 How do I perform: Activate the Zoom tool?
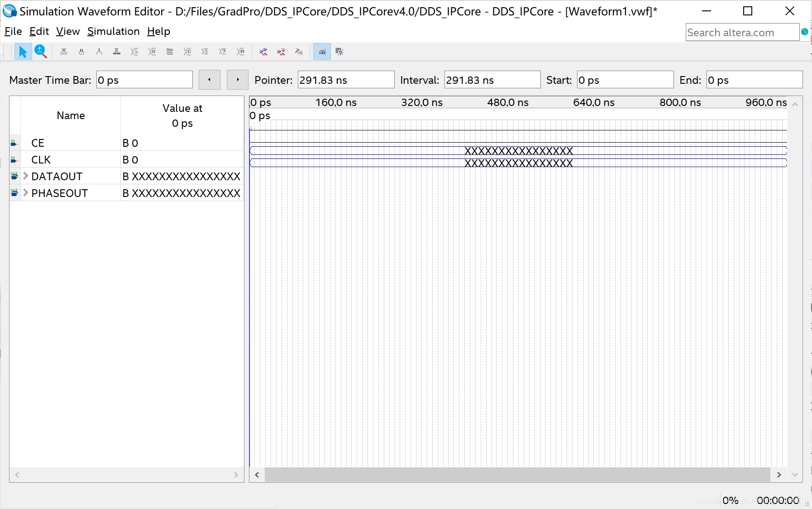(40, 52)
